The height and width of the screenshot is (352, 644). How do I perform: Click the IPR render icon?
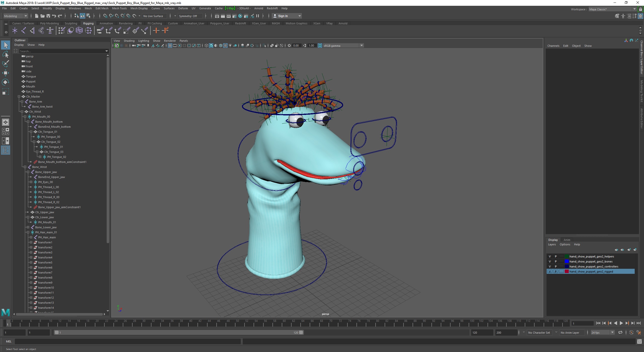(x=228, y=16)
